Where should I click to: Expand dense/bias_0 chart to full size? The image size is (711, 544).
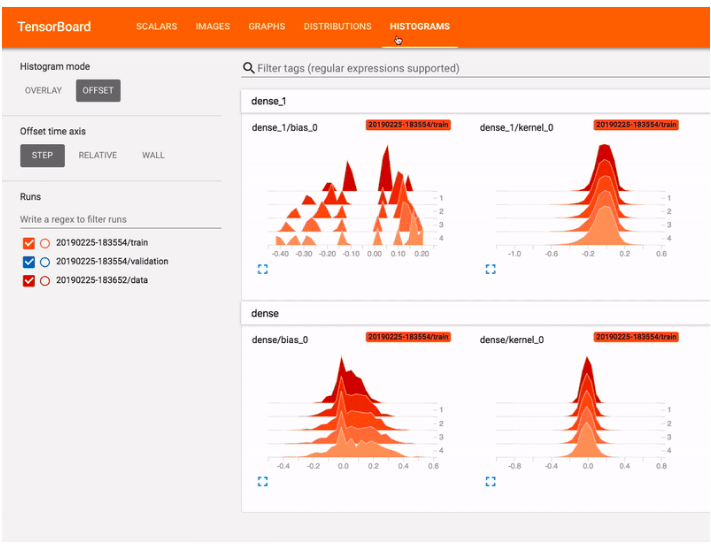[263, 481]
